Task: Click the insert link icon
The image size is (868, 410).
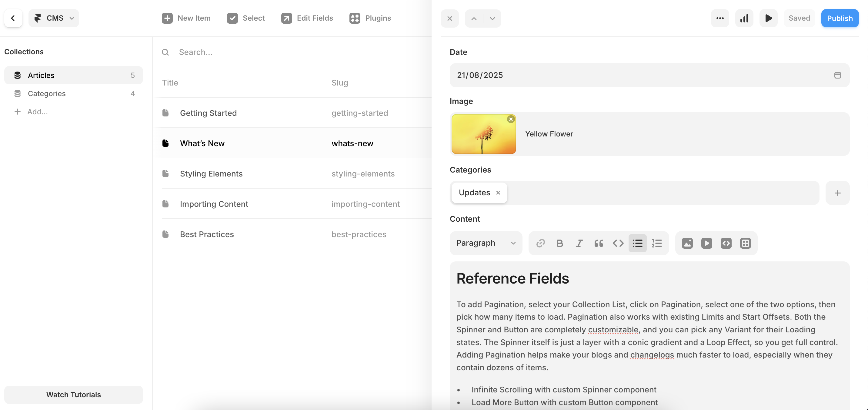Action: click(540, 243)
